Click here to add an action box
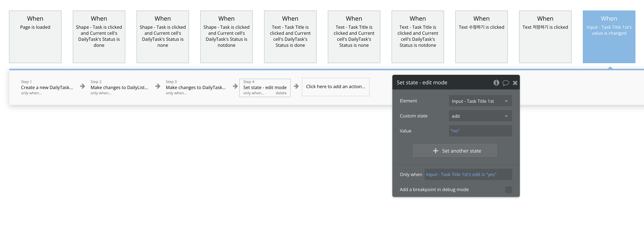 click(335, 87)
